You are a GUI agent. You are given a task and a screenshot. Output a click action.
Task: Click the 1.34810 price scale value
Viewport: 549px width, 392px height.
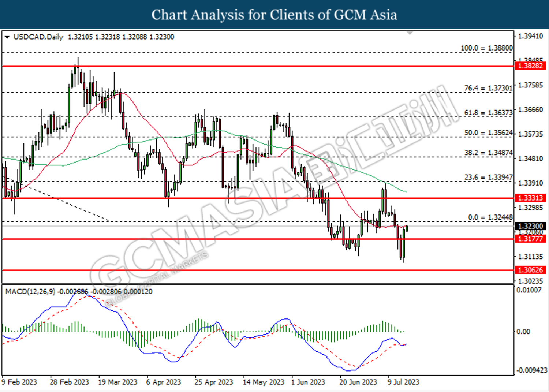(531, 159)
